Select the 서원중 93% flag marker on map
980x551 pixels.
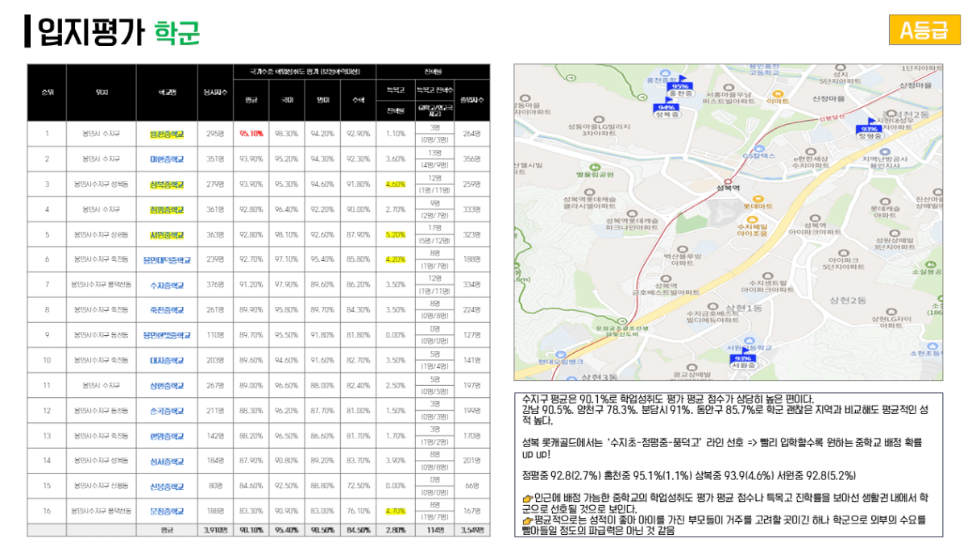click(745, 360)
